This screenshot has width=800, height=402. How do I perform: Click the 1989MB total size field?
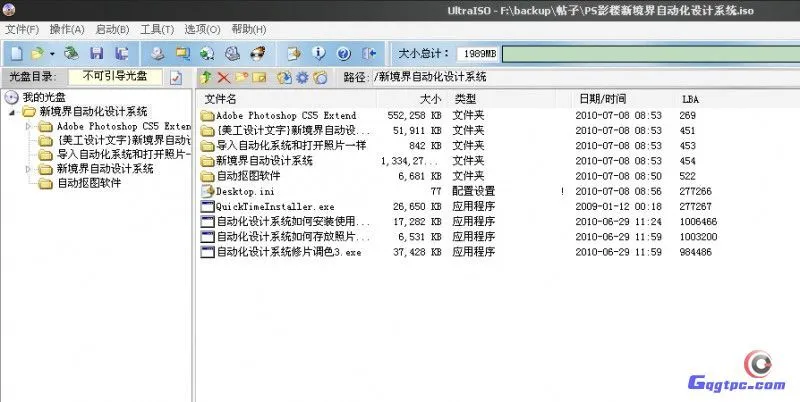(x=477, y=54)
